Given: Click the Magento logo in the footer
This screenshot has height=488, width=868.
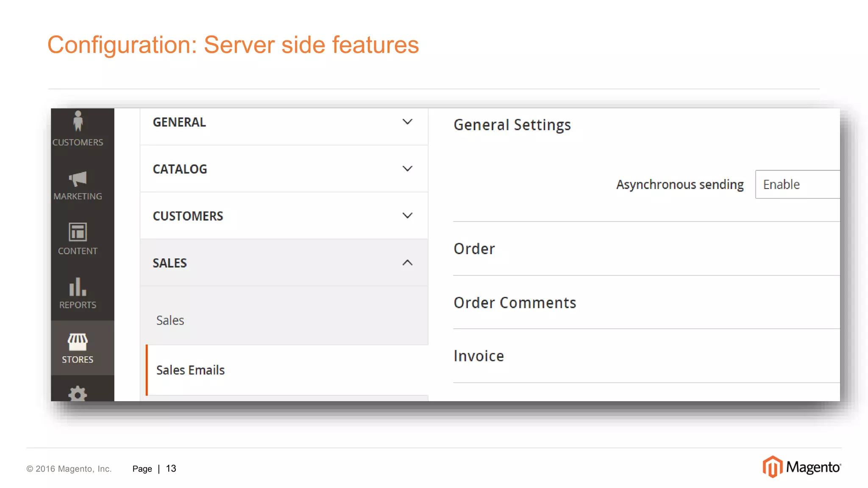Looking at the screenshot, I should 802,467.
